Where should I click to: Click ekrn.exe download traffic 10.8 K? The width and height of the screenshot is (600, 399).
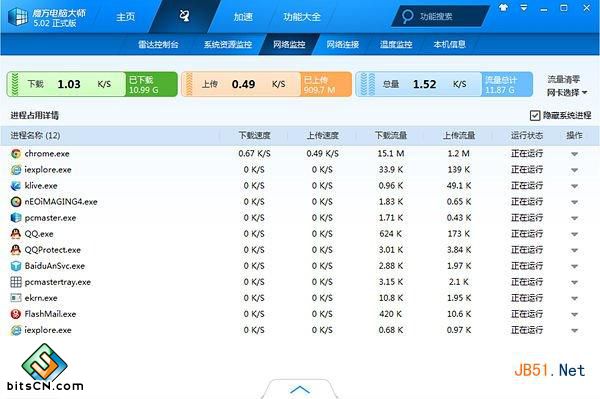[x=391, y=298]
